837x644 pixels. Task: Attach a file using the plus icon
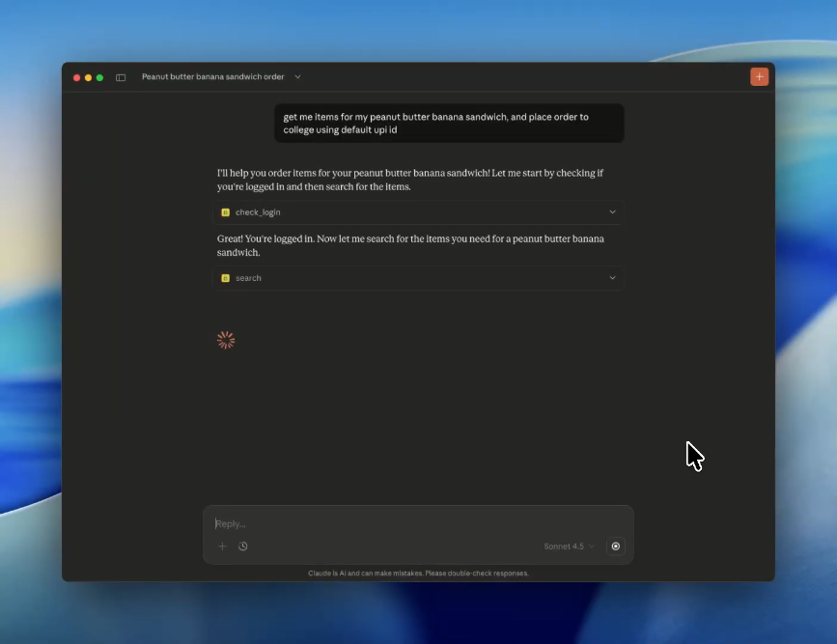(x=222, y=546)
